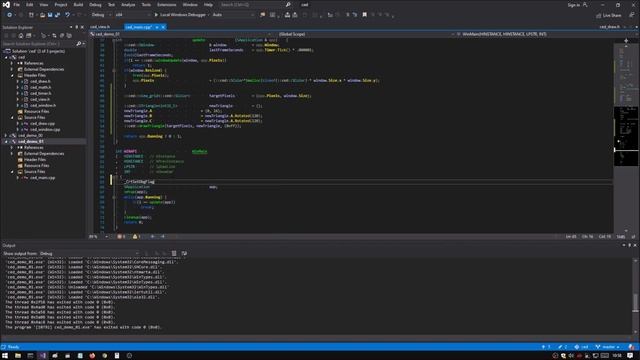Collapse the cad project node
This screenshot has width=640, height=360.
6,58
